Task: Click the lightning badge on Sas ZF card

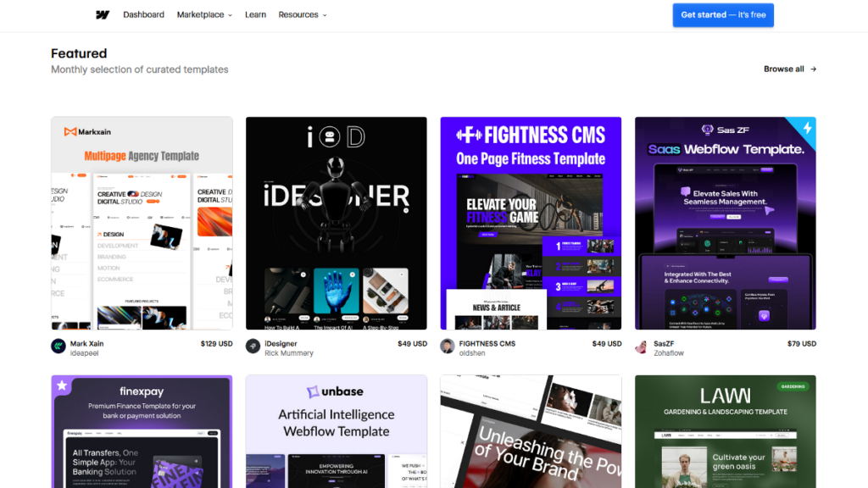Action: tap(807, 128)
